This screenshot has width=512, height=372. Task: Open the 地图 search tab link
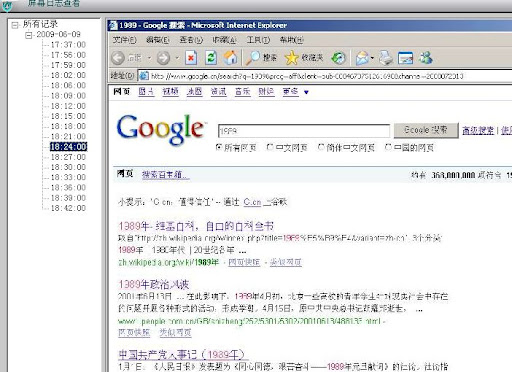click(x=194, y=92)
